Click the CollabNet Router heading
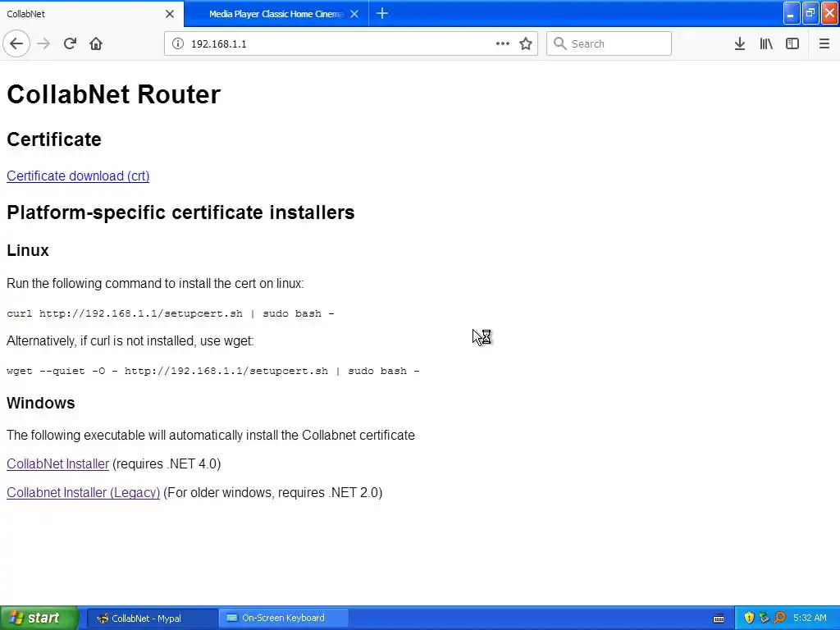Screen dimensions: 840x630 click(113, 94)
